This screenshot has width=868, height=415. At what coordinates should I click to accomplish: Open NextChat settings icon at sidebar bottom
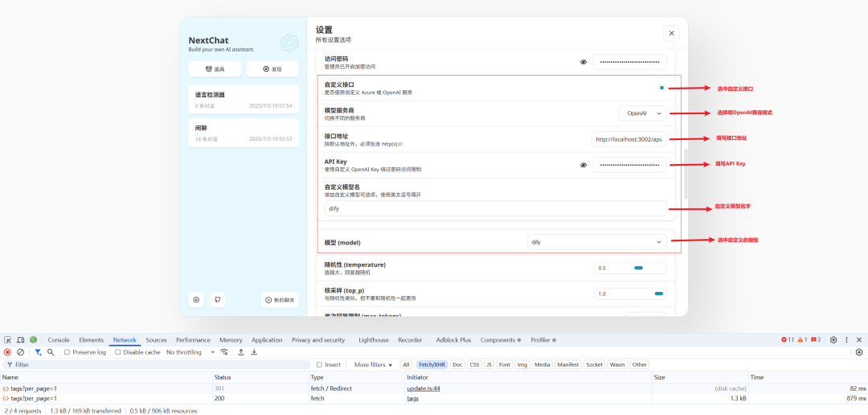(x=196, y=300)
